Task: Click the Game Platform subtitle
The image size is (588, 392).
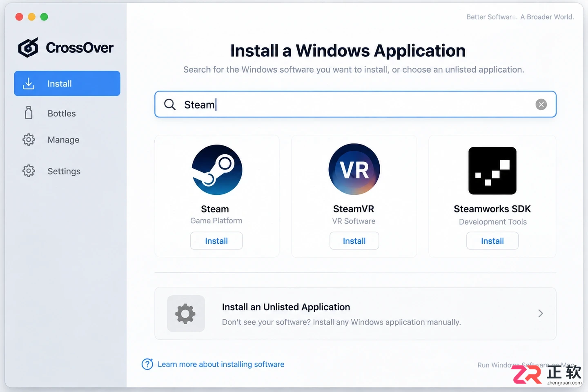Action: pos(216,221)
